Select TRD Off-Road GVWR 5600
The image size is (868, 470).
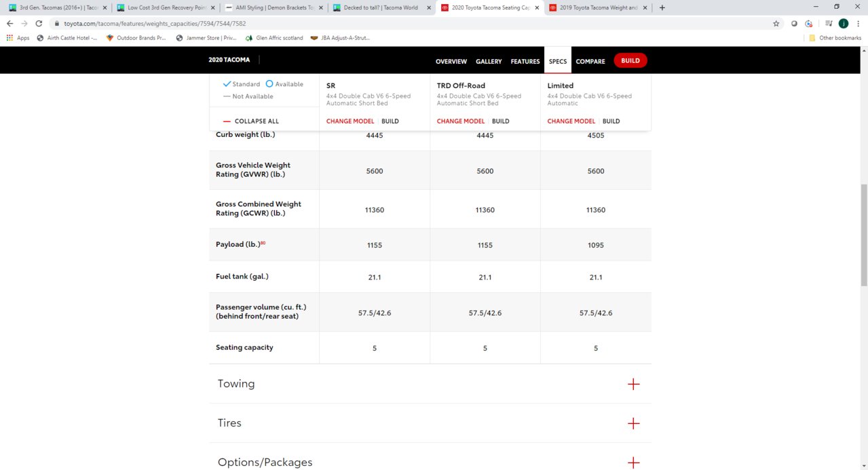485,171
